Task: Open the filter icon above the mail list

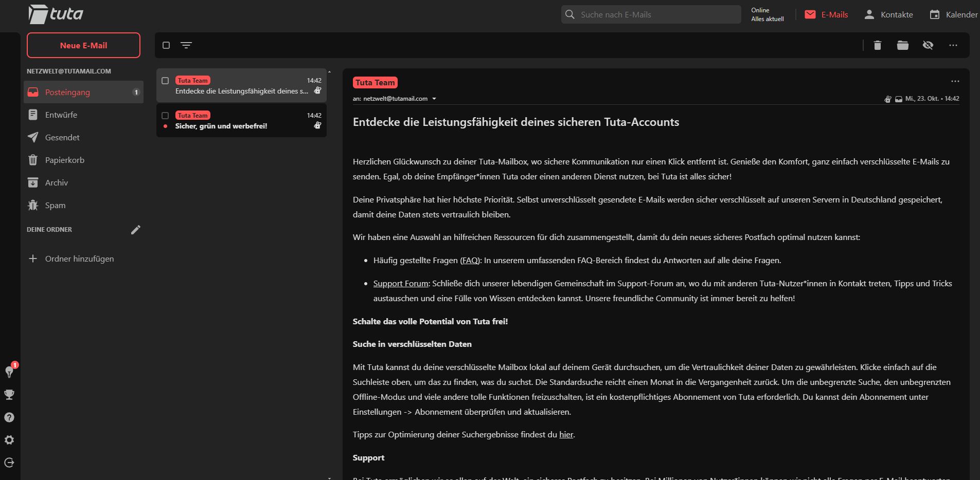Action: point(186,45)
